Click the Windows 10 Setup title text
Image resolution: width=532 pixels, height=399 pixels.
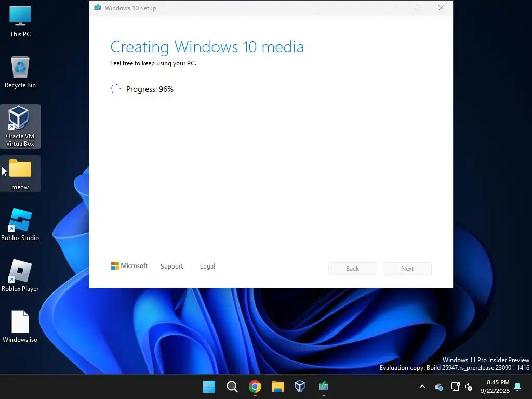[130, 8]
